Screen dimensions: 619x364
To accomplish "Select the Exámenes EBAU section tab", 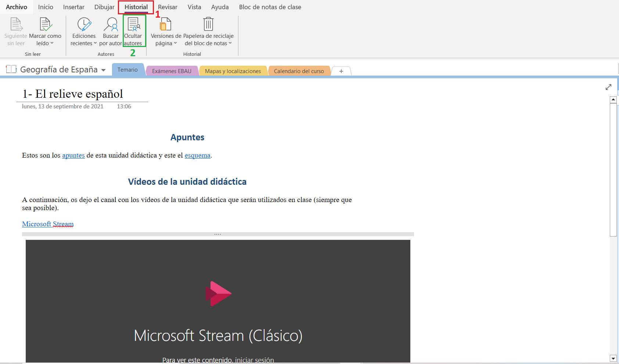I will (172, 71).
